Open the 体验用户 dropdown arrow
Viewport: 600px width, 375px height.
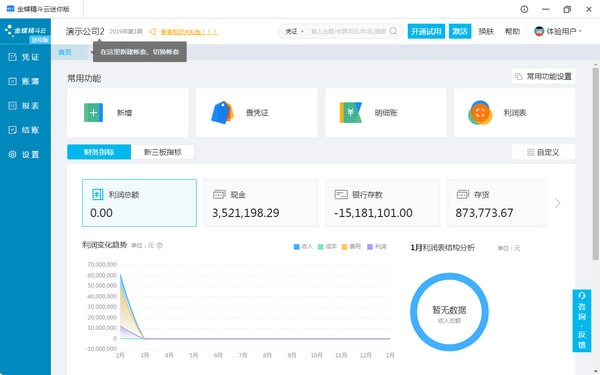580,31
